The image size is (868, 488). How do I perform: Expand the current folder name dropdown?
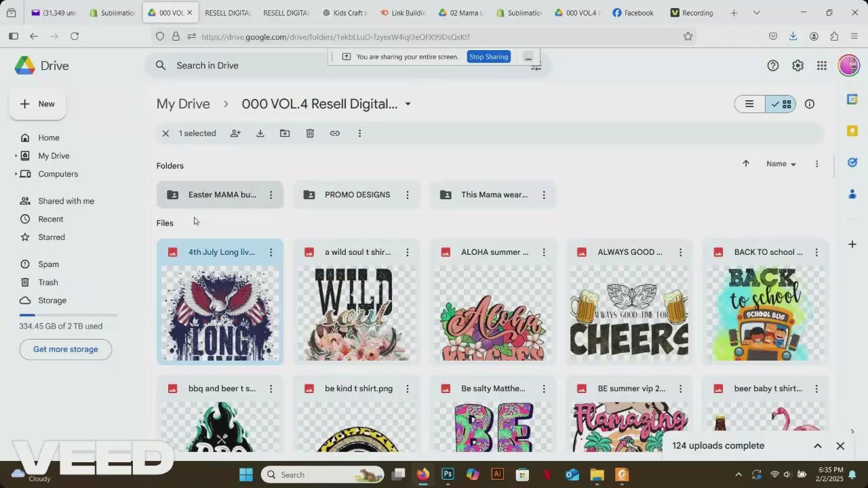coord(408,104)
